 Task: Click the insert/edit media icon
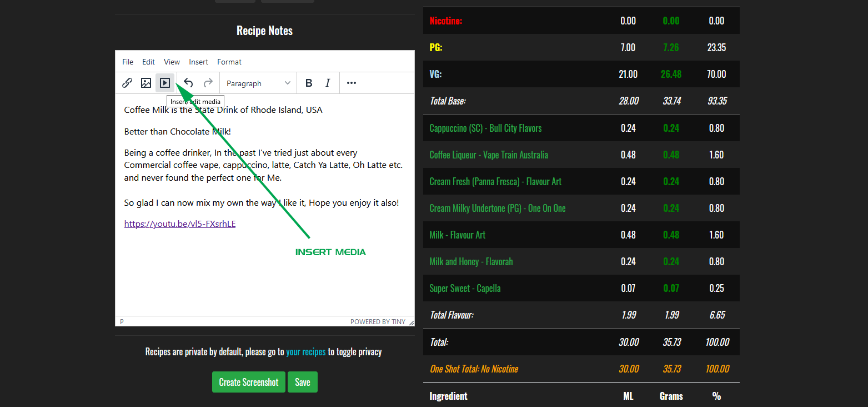165,83
